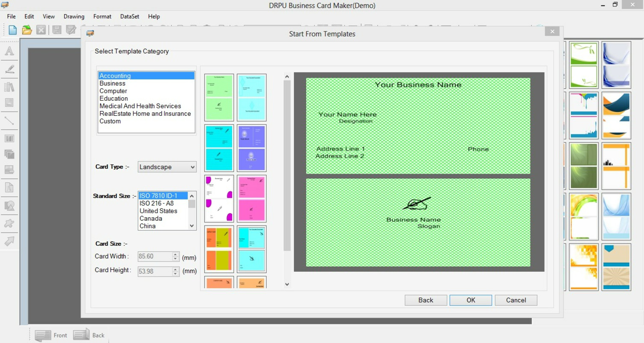Select the Computer template category
Screen dimensions: 644x343
113,91
